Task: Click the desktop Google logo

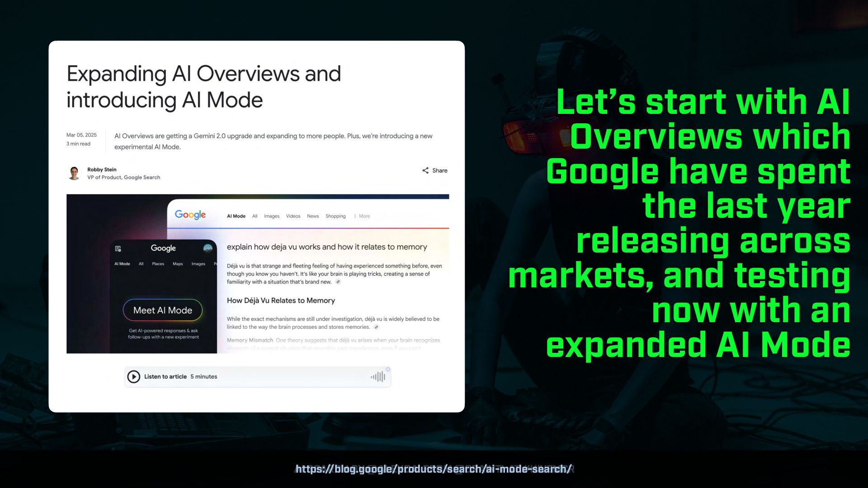Action: (190, 215)
